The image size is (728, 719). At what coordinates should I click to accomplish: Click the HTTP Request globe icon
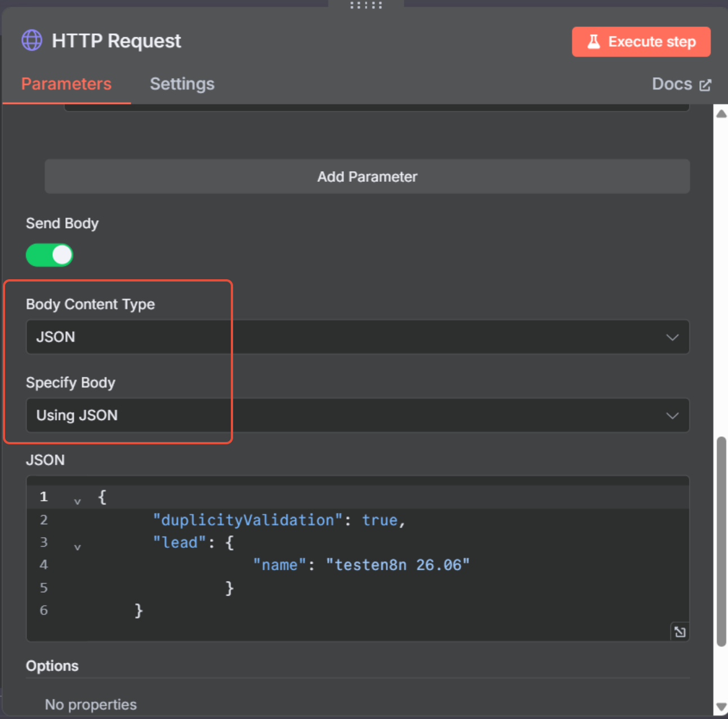(32, 41)
